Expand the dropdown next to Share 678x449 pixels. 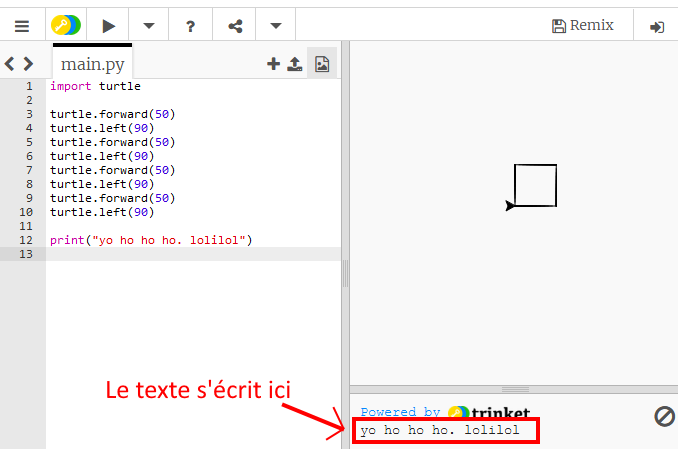click(x=276, y=25)
